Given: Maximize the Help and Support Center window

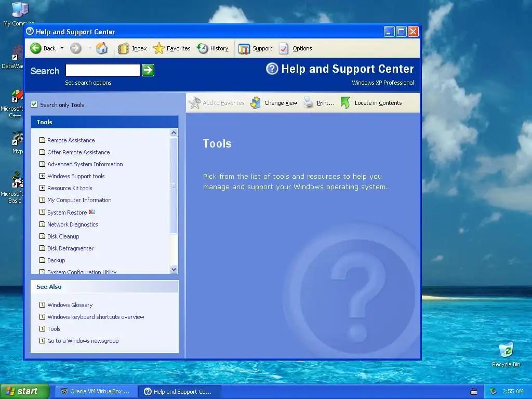Looking at the screenshot, I should click(401, 32).
